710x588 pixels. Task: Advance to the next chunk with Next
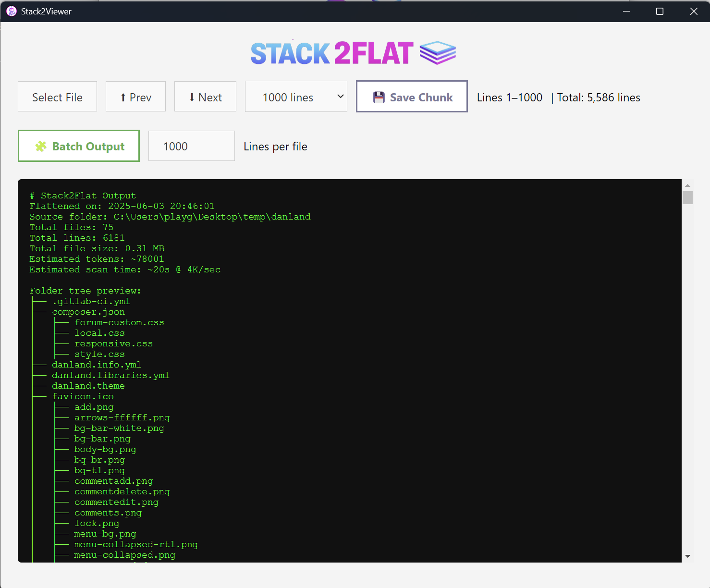click(205, 97)
